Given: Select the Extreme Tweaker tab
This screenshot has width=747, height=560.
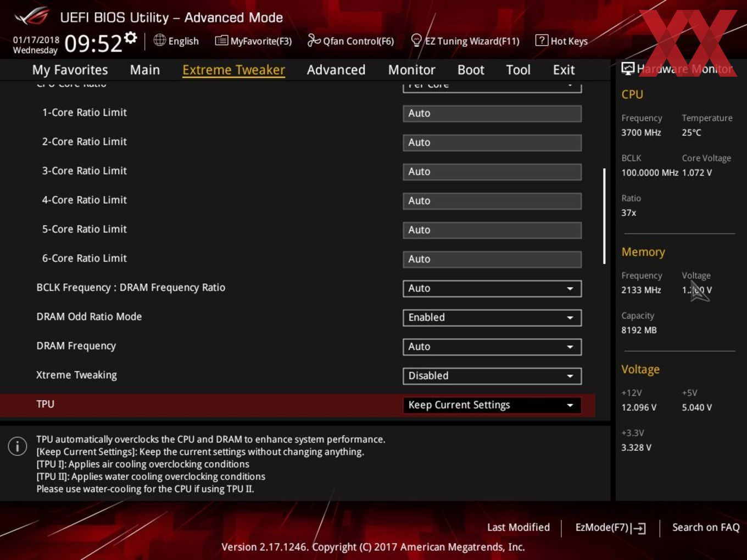Looking at the screenshot, I should (x=233, y=70).
